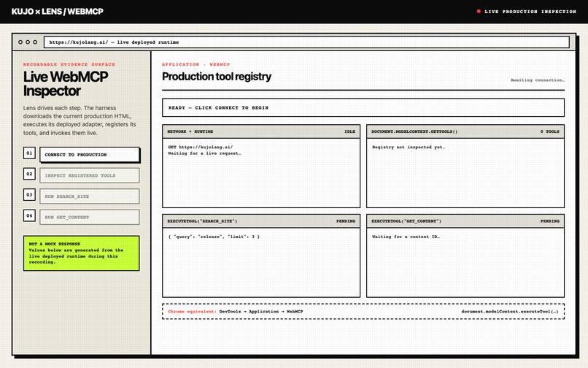
Task: Click the IDLE status label
Action: 349,131
